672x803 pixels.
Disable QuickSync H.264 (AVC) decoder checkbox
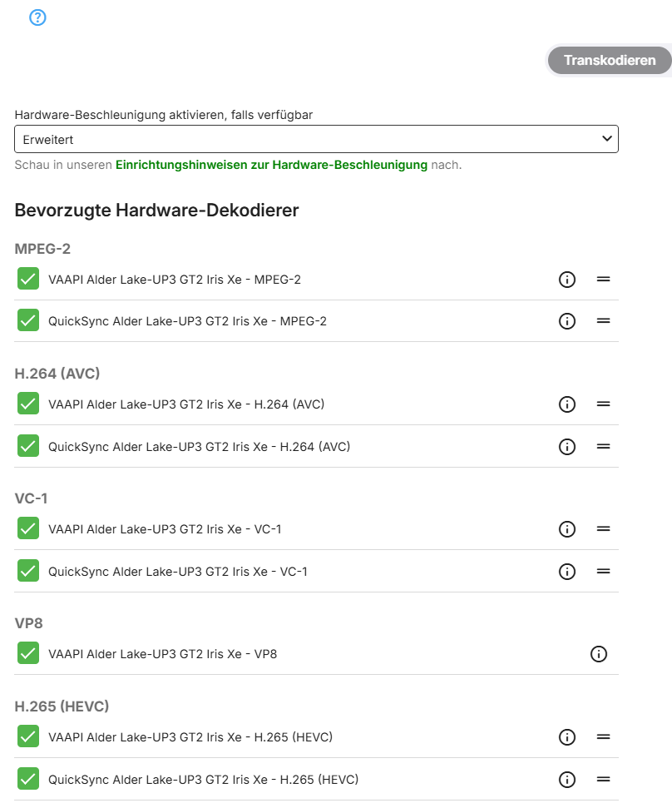coord(28,446)
